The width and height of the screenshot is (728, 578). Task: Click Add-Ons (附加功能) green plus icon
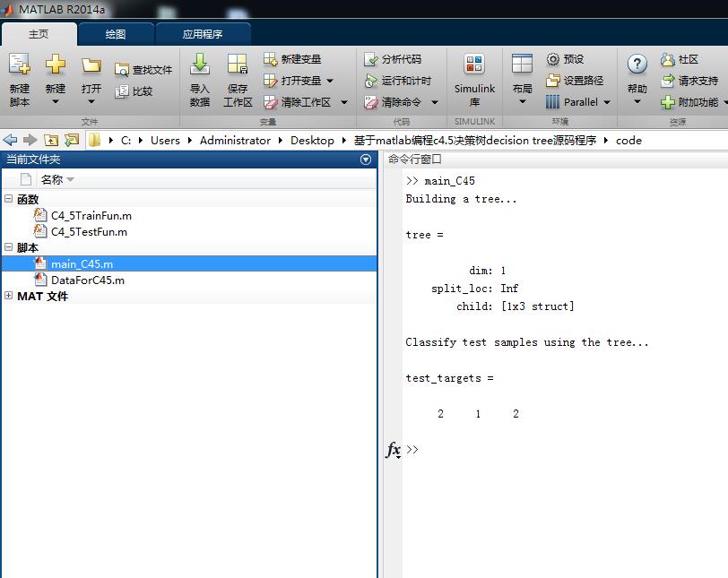[668, 102]
